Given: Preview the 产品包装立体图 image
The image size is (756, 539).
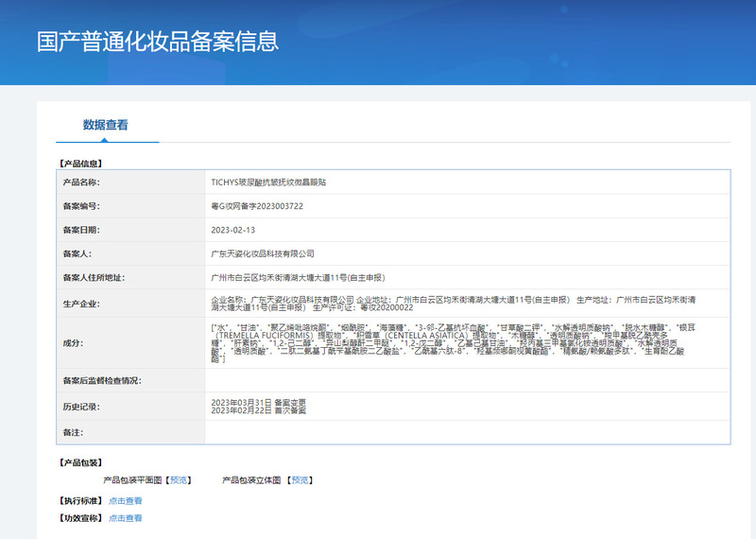Looking at the screenshot, I should pos(300,480).
